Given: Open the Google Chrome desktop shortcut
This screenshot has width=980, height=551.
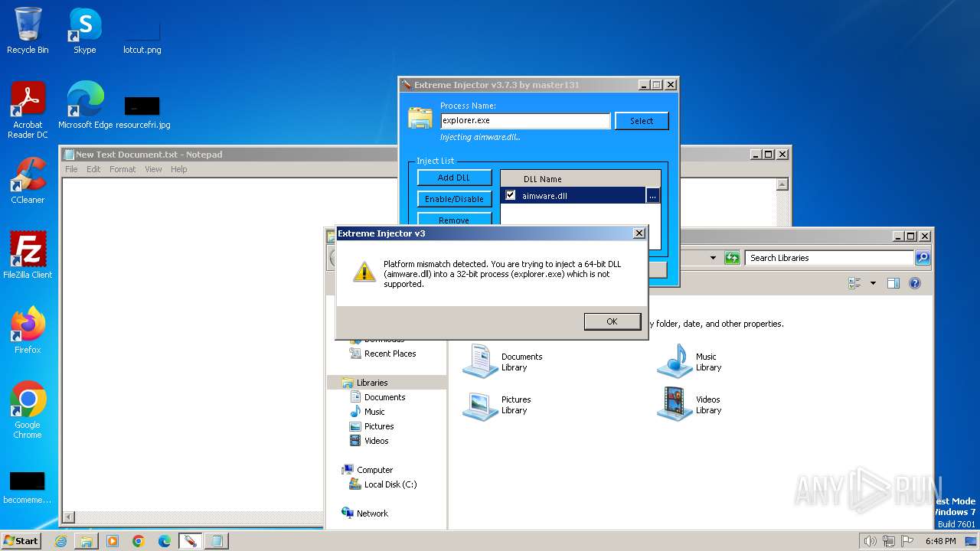Looking at the screenshot, I should click(28, 410).
